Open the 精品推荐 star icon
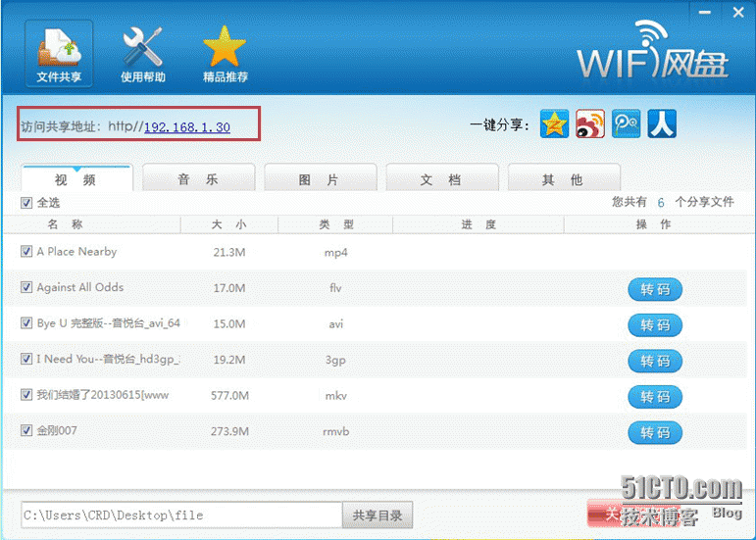 point(226,54)
